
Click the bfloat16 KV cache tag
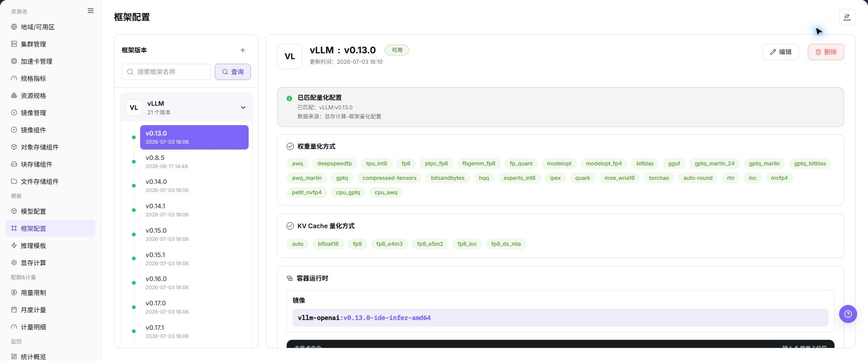pyautogui.click(x=328, y=244)
